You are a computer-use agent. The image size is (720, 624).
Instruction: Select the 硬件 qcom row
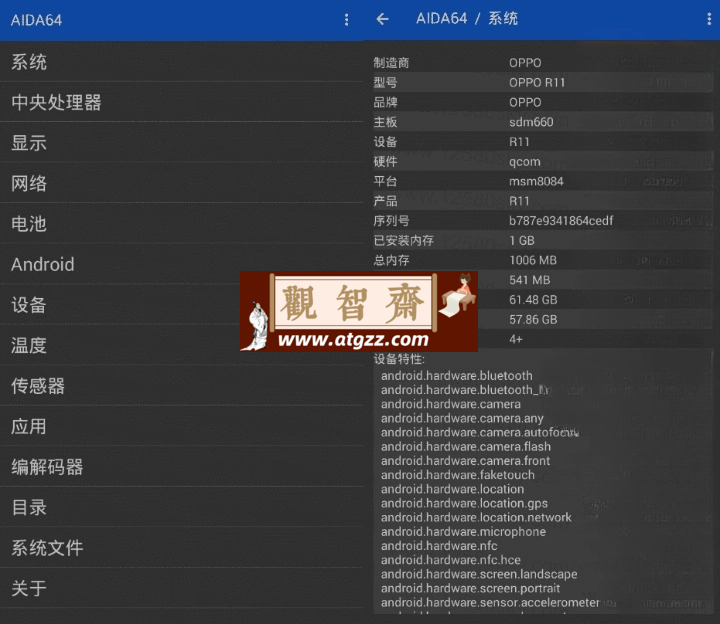543,161
